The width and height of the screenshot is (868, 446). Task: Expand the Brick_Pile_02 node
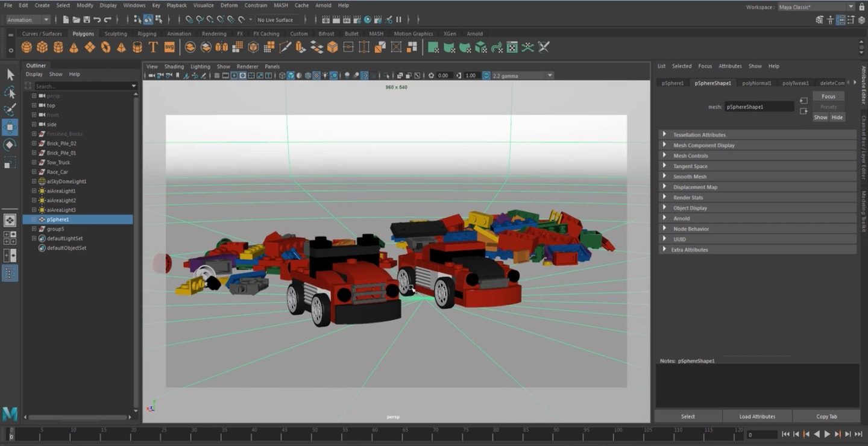tap(34, 143)
